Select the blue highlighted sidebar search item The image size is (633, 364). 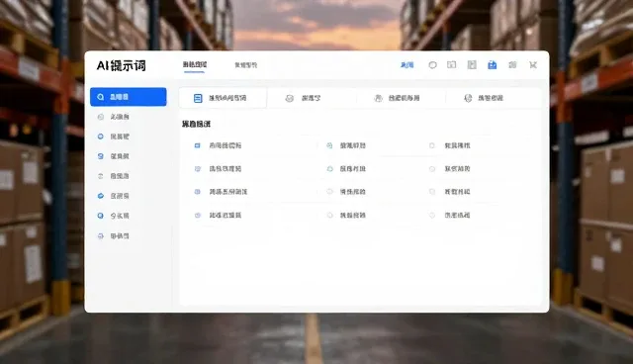[x=128, y=97]
